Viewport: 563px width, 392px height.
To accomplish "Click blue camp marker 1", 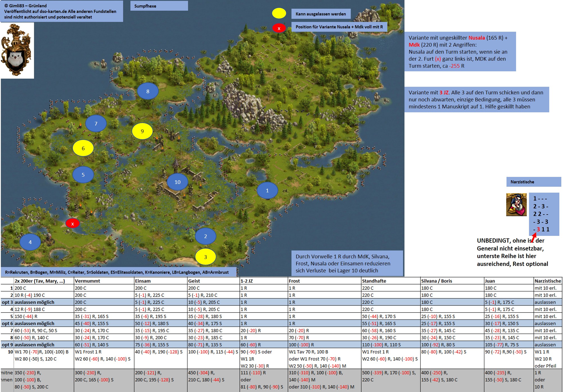I will tap(267, 191).
